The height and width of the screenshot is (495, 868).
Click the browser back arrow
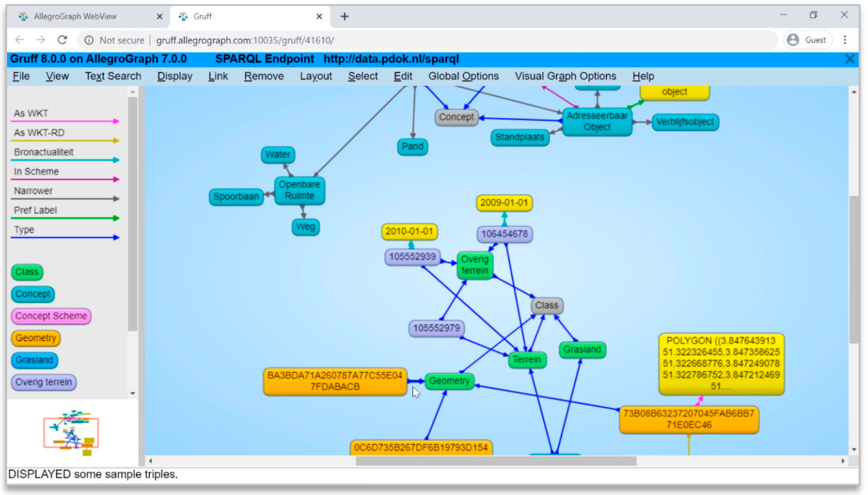tap(19, 40)
